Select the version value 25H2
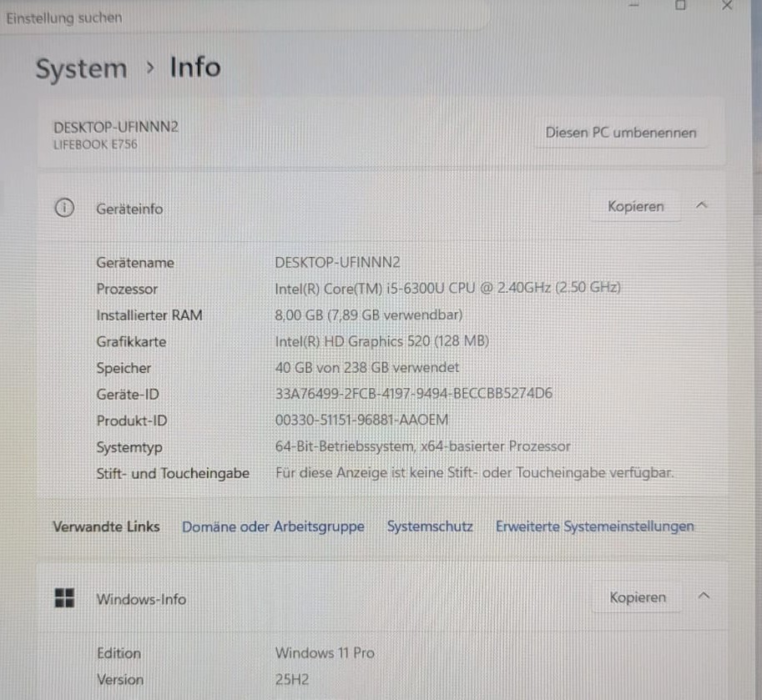The image size is (762, 700). pyautogui.click(x=292, y=680)
